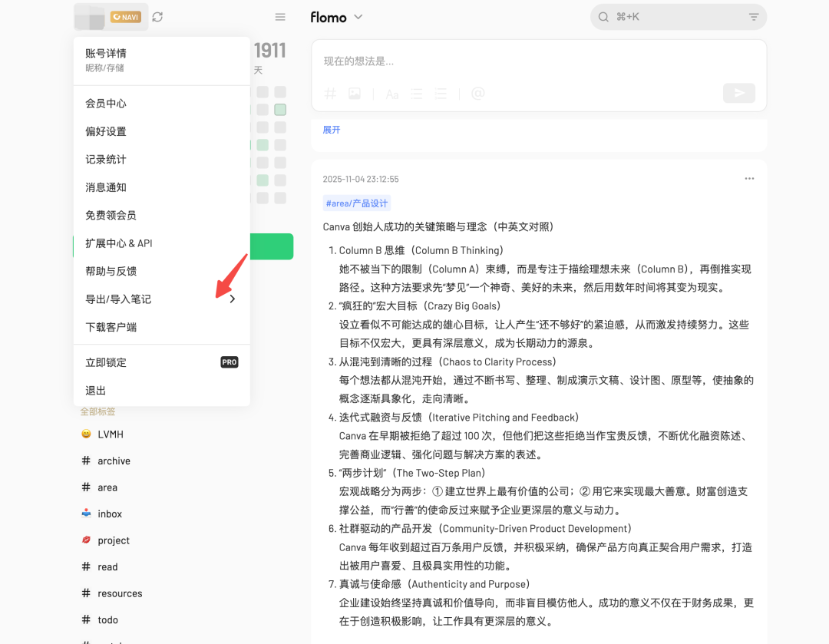Viewport: 829px width, 644px height.
Task: Select the read tag
Action: pyautogui.click(x=107, y=566)
